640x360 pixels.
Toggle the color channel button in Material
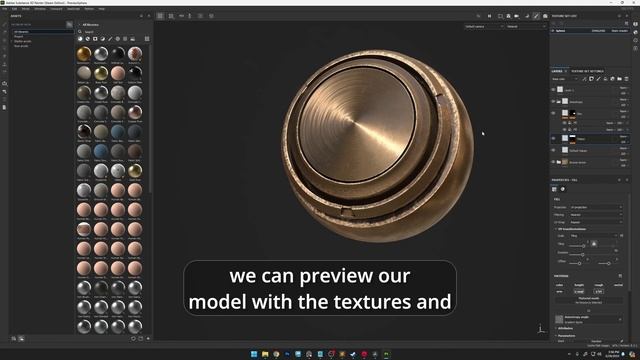pos(559,285)
